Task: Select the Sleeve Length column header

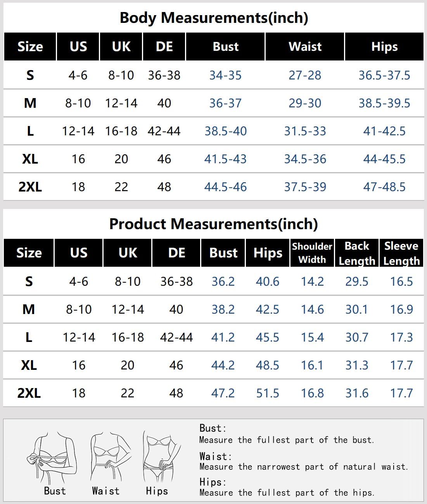Action: (x=401, y=253)
